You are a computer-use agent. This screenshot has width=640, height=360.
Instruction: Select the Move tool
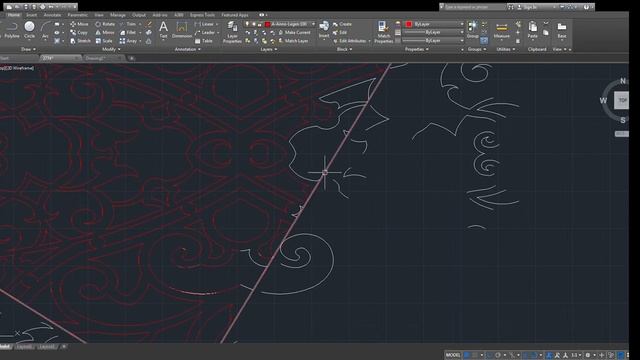tap(79, 24)
